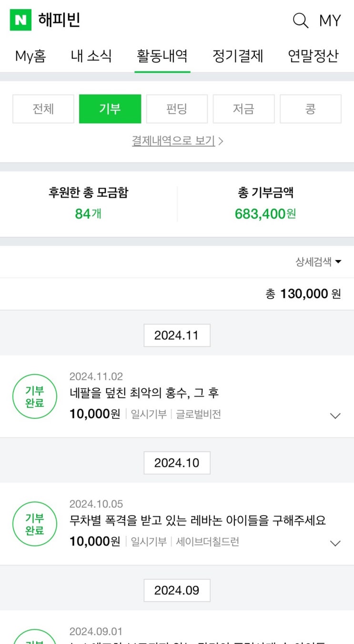Expand the Nepal flood donation details
Image resolution: width=354 pixels, height=644 pixels.
(335, 415)
